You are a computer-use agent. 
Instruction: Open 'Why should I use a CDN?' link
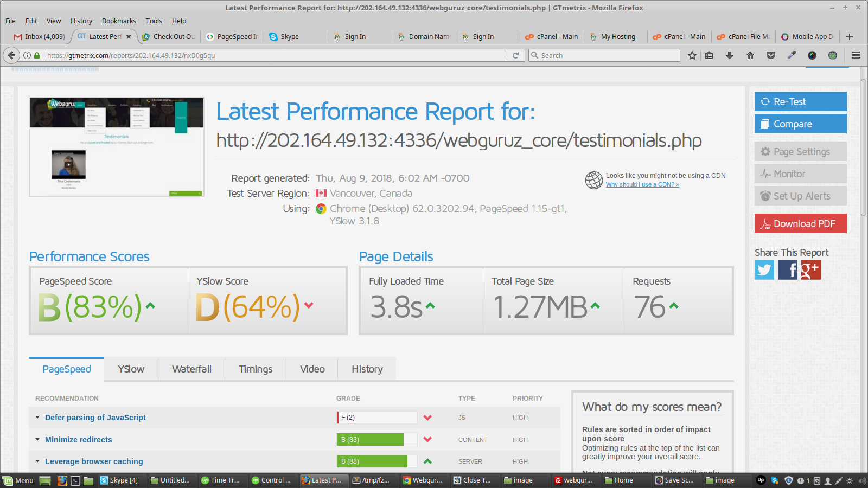click(x=642, y=184)
